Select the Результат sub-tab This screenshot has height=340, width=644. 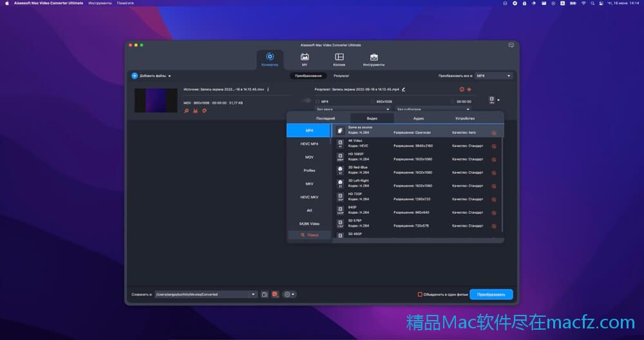(341, 76)
